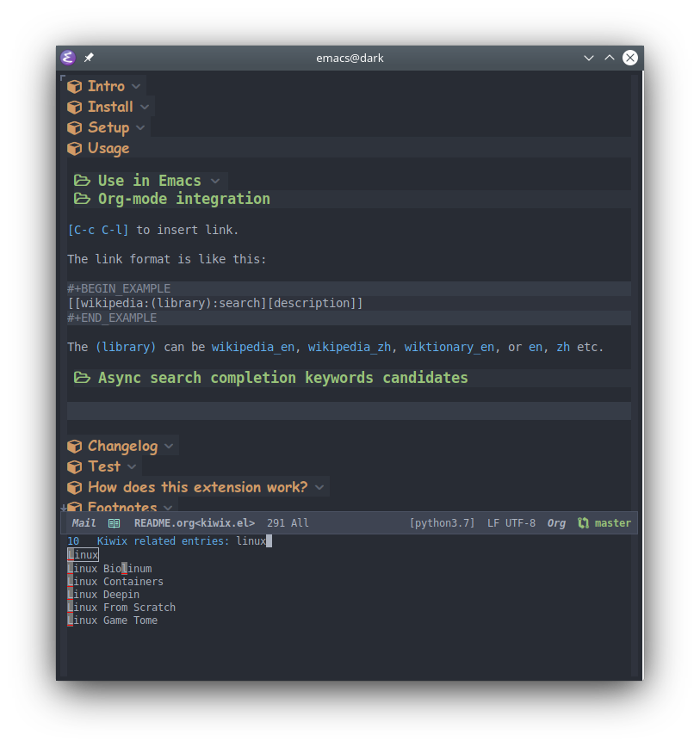Click the git branch icon in mode line
The image size is (700, 747).
(583, 523)
